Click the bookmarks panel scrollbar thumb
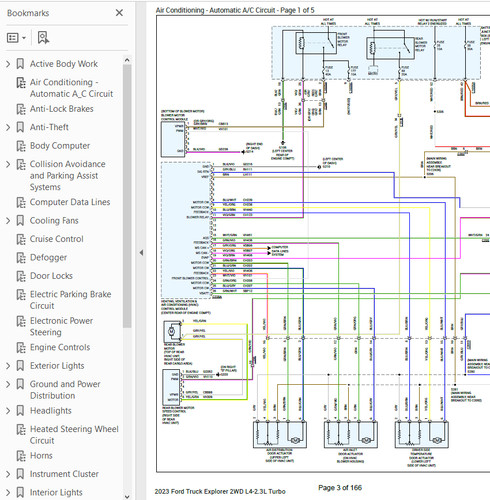 pos(127,196)
